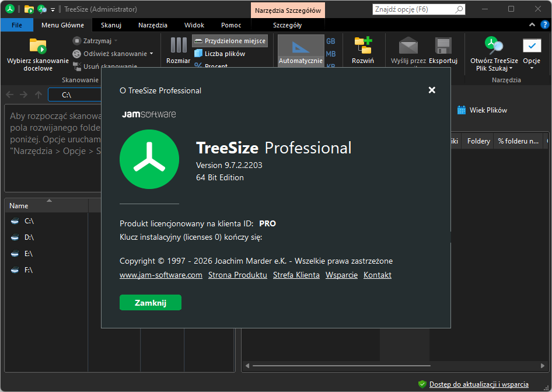Click the quick access scan folder icon

point(29,9)
